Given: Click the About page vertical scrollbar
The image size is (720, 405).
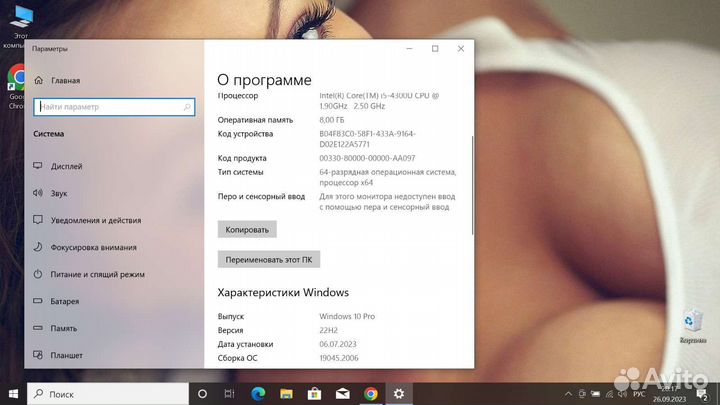Looking at the screenshot, I should tap(472, 186).
